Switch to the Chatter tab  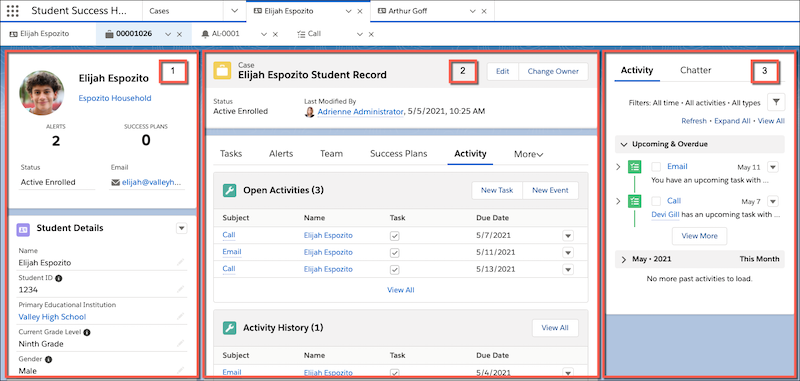(x=695, y=70)
